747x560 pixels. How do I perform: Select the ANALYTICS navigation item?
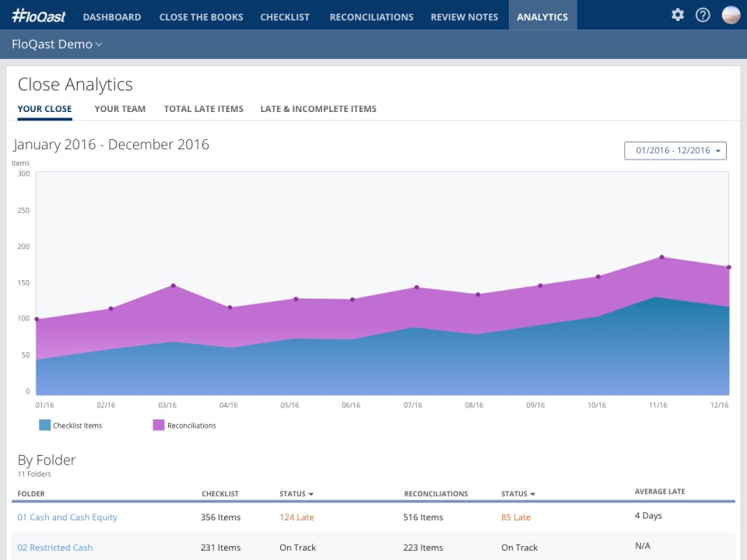click(x=542, y=16)
